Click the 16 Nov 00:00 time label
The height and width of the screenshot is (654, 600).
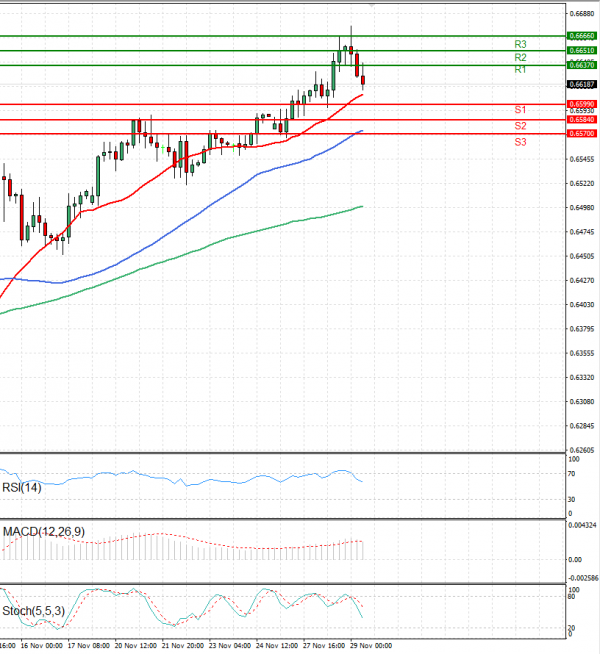click(41, 646)
